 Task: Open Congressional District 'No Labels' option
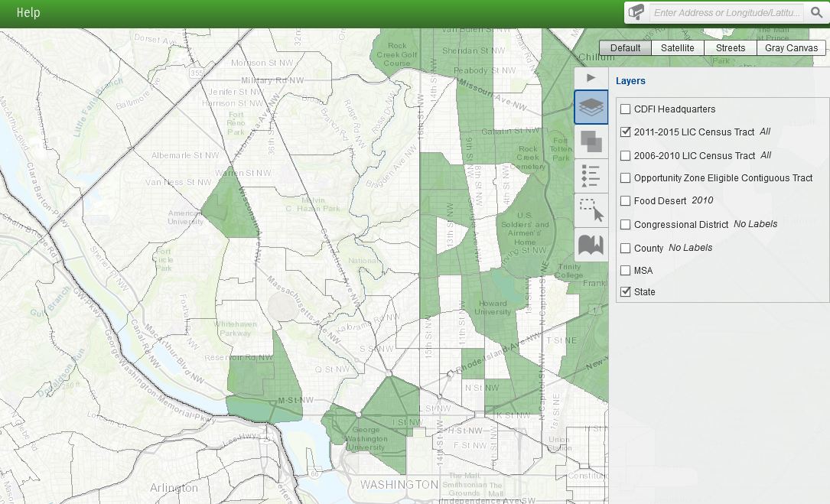pyautogui.click(x=755, y=224)
